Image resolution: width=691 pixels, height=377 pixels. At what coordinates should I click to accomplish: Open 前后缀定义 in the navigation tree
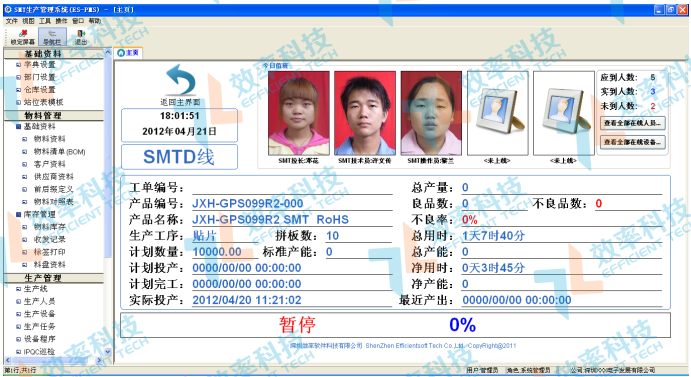pyautogui.click(x=54, y=190)
